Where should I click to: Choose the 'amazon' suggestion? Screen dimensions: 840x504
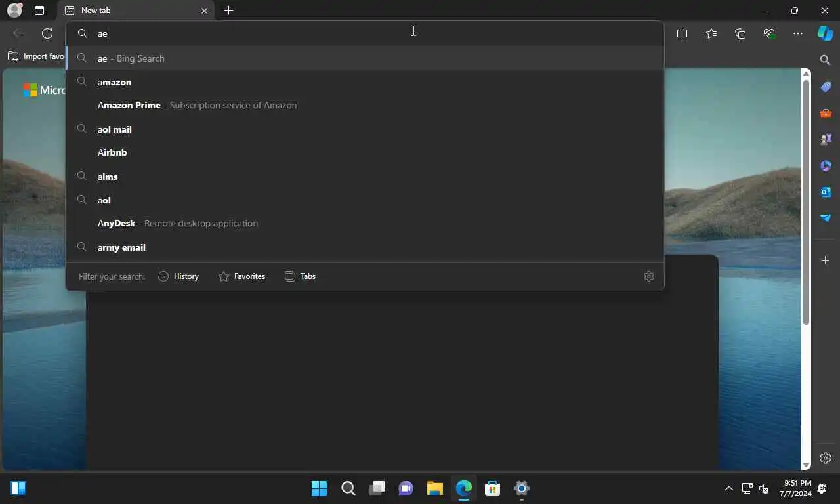tap(365, 82)
